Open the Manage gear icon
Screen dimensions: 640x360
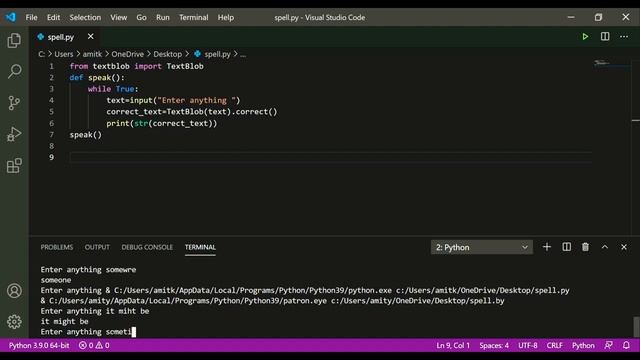[x=14, y=322]
